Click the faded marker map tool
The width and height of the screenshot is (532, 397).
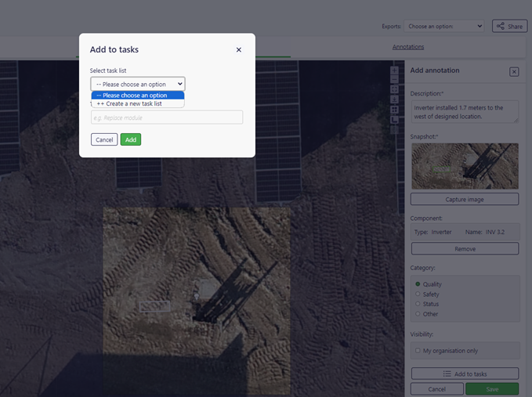(x=394, y=129)
